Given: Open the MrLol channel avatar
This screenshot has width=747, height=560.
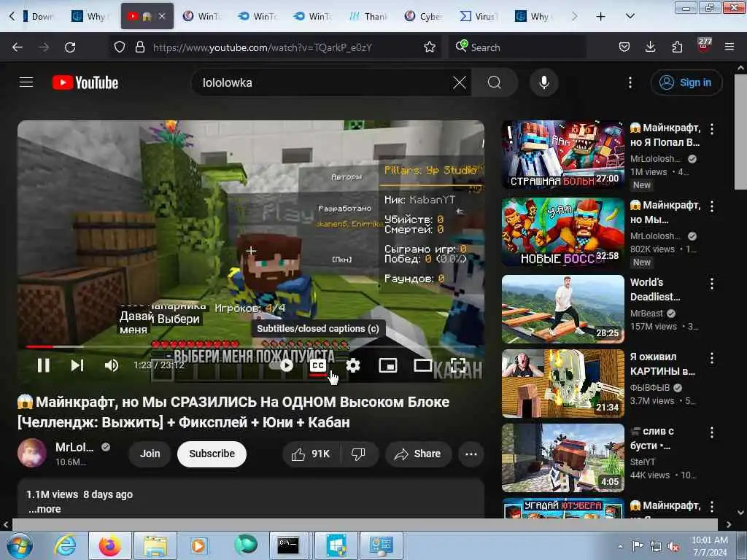Looking at the screenshot, I should tap(32, 452).
